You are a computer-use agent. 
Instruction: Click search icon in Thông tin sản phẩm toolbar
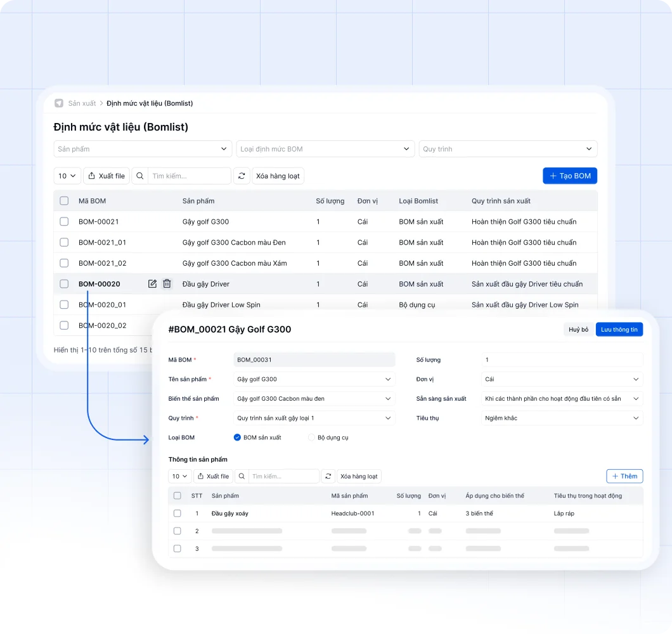[x=242, y=476]
